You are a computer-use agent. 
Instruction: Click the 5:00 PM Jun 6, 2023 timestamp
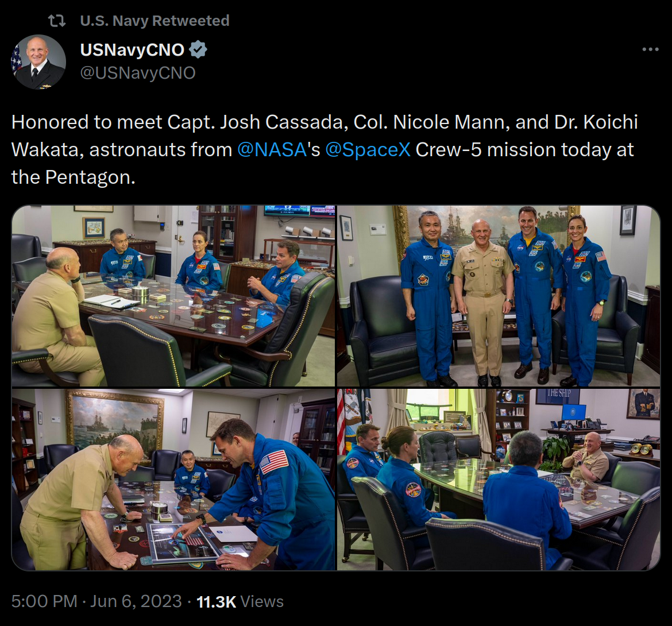click(x=97, y=601)
